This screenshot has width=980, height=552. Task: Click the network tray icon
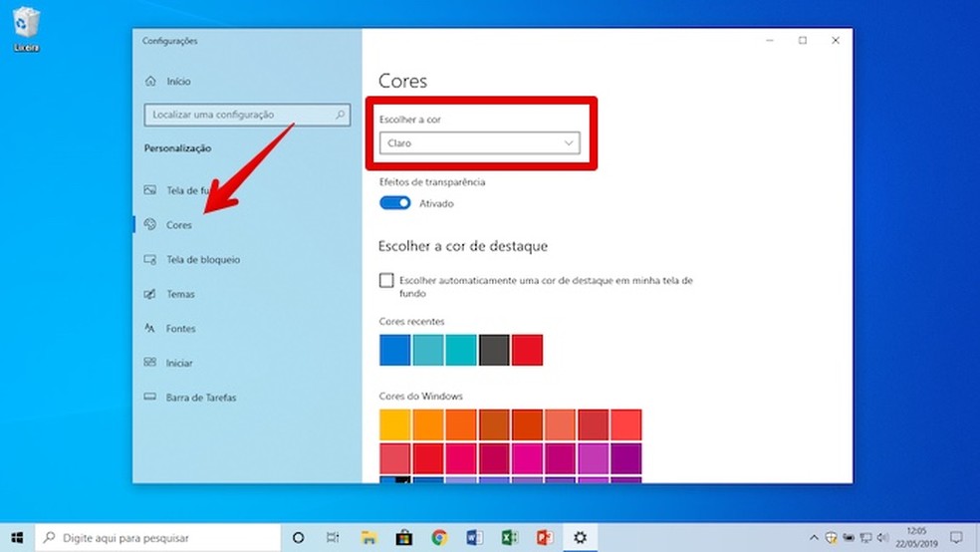click(865, 538)
